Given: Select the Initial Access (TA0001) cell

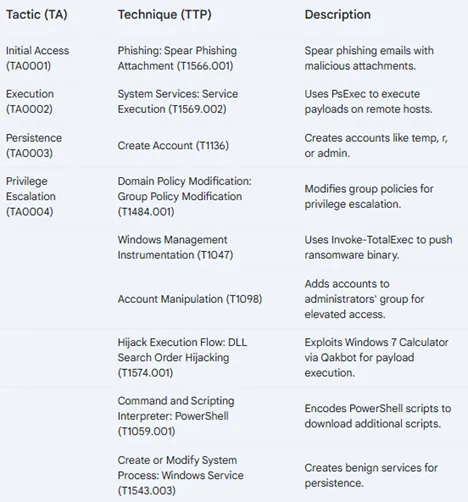Looking at the screenshot, I should [37, 58].
